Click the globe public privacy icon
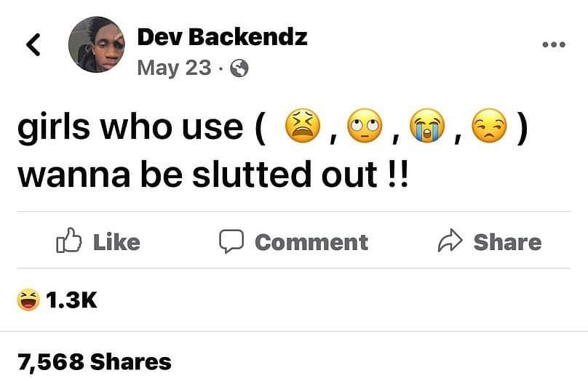Screen dimensions: 588x381 (x=239, y=69)
